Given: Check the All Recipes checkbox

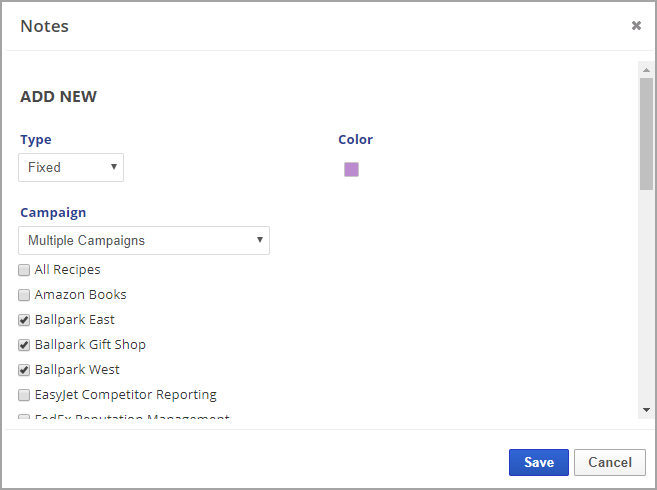Looking at the screenshot, I should pyautogui.click(x=24, y=270).
